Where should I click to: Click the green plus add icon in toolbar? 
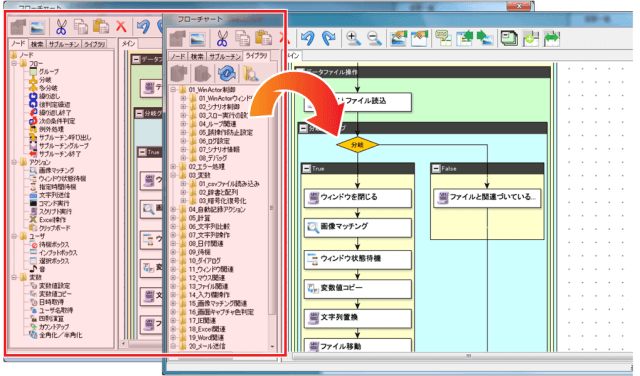[531, 39]
